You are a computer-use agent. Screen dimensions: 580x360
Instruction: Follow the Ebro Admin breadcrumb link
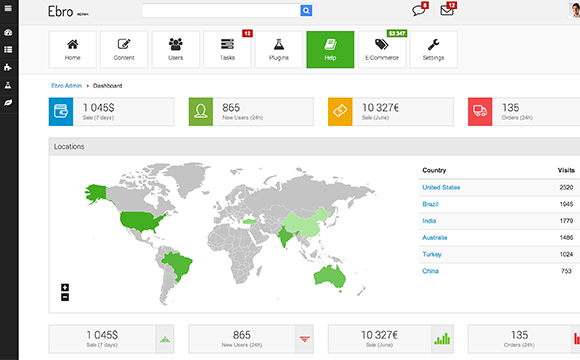click(66, 86)
